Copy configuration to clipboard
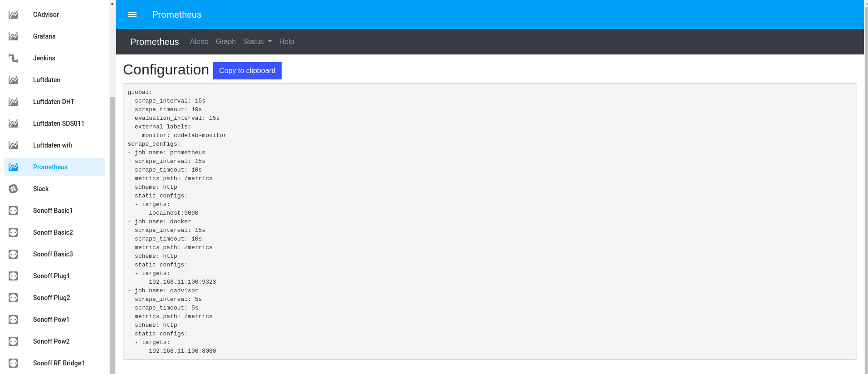The image size is (868, 374). (247, 71)
